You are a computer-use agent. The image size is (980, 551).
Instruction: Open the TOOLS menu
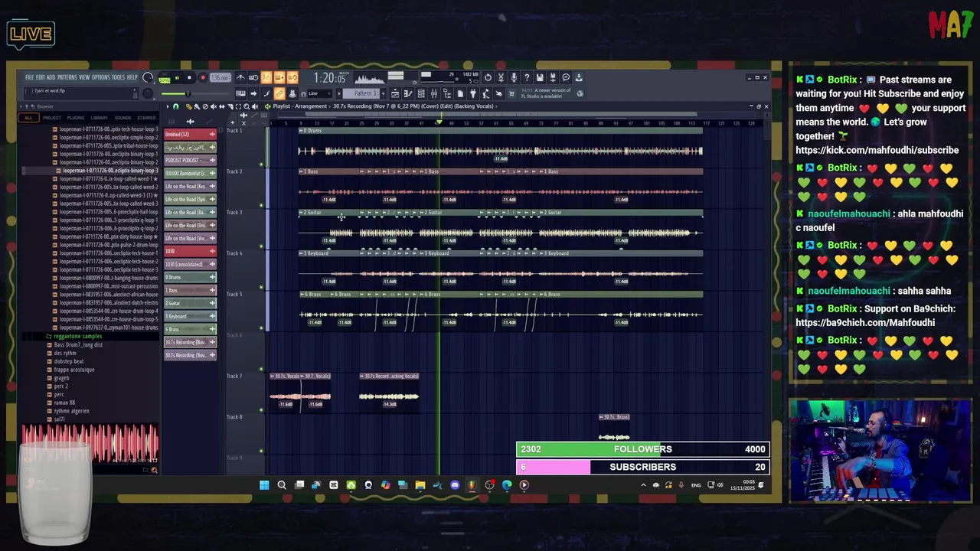point(119,77)
